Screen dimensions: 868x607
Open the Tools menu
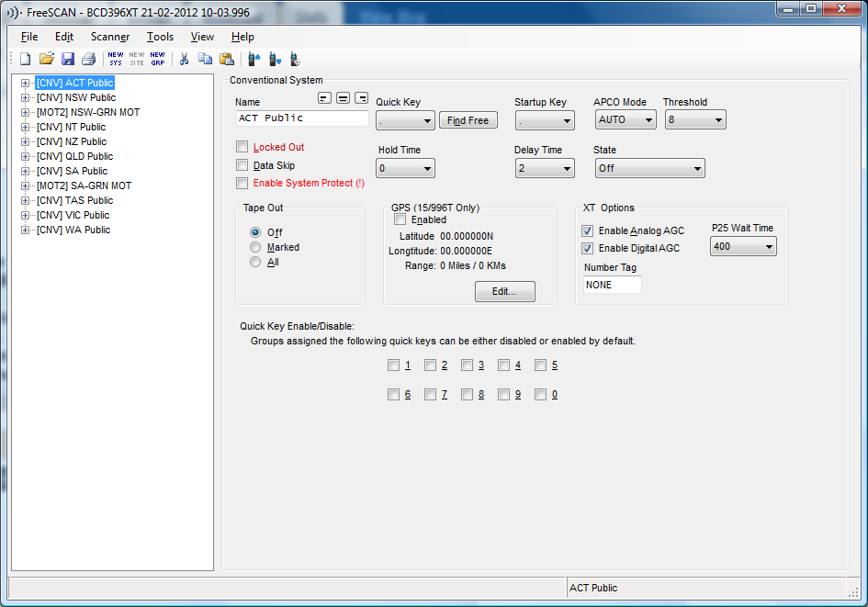(160, 37)
